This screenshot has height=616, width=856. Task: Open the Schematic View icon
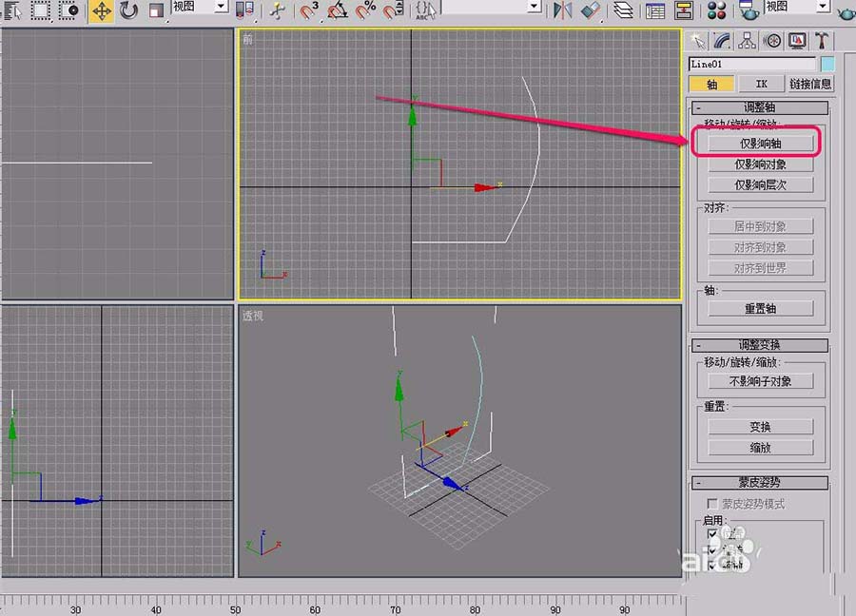(x=684, y=10)
